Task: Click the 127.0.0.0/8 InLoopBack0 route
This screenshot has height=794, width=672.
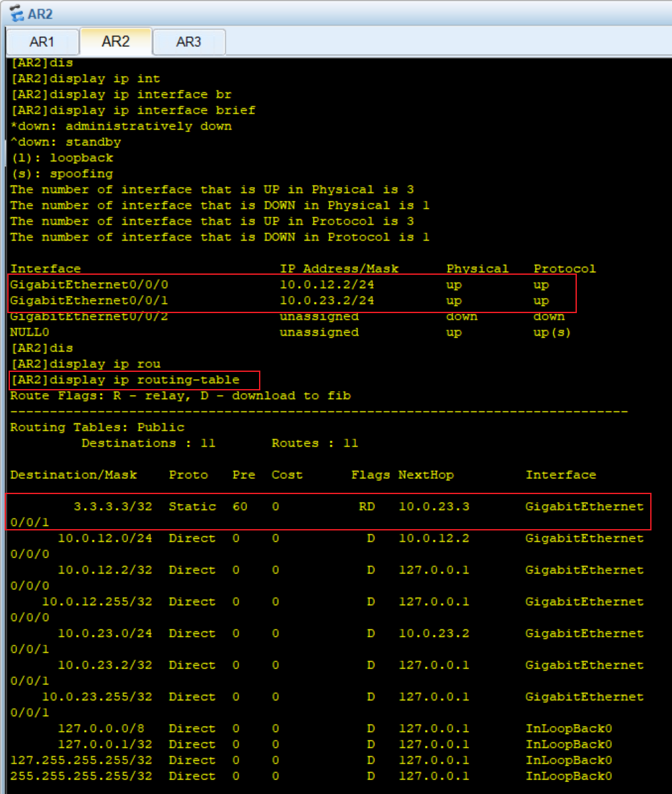Action: tap(311, 729)
